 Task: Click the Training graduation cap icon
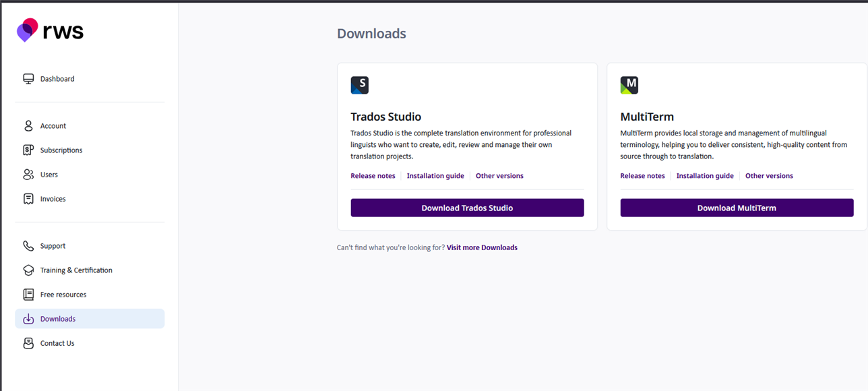(x=28, y=270)
